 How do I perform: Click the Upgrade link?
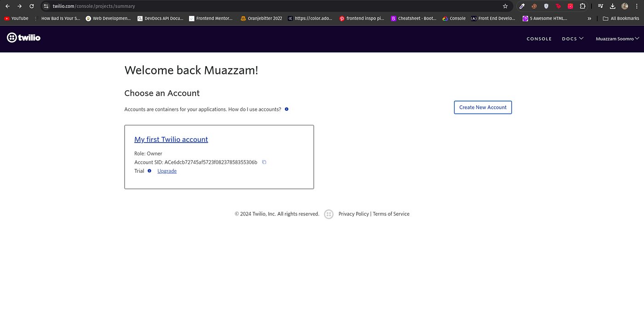coord(167,171)
